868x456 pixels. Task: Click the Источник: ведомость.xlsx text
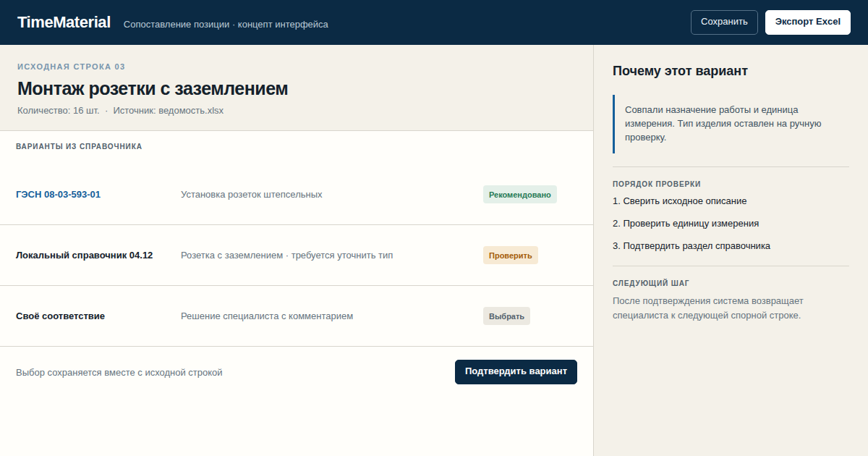169,111
